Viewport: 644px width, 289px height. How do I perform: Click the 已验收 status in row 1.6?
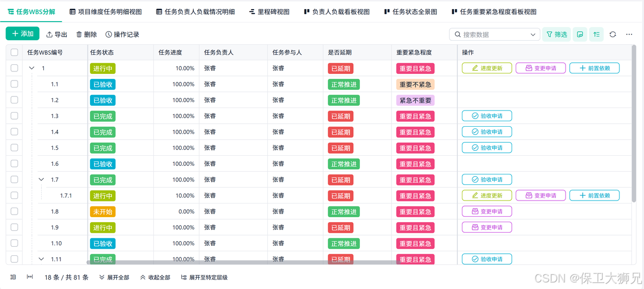pos(103,164)
